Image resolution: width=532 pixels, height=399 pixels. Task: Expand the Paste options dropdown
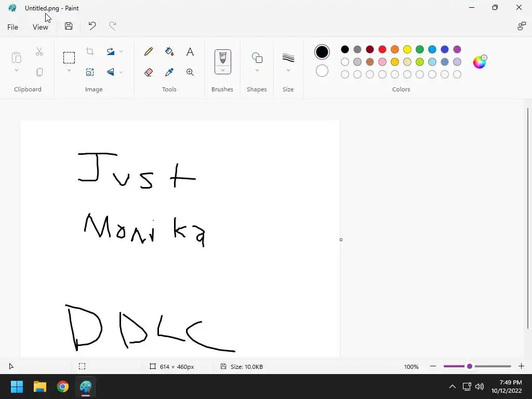point(16,70)
